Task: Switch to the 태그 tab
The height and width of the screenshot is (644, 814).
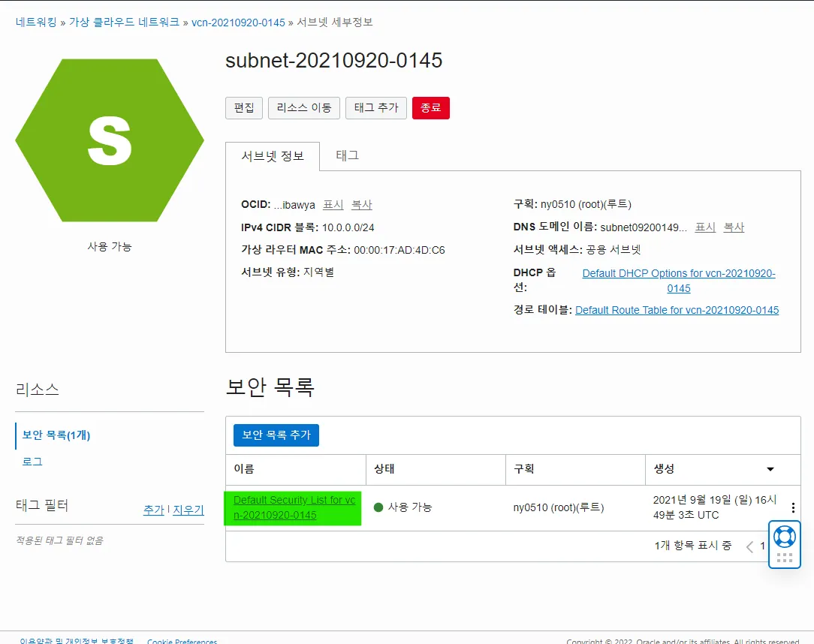Action: (346, 156)
